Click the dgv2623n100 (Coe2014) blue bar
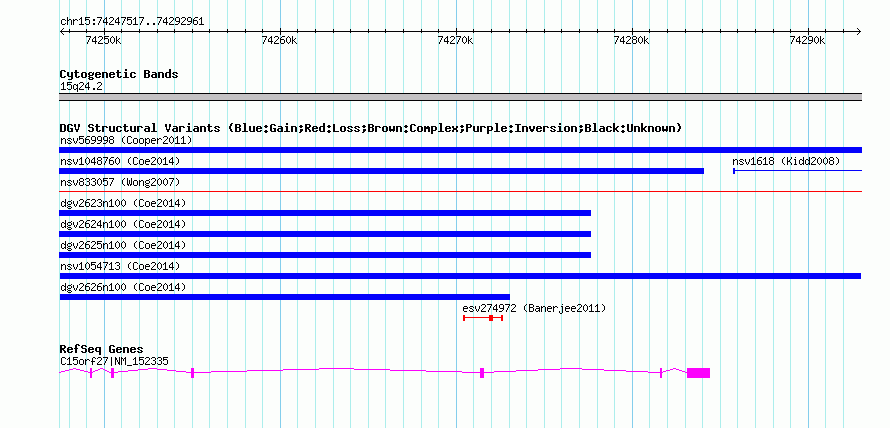Screen dimensions: 890x428 (325, 213)
